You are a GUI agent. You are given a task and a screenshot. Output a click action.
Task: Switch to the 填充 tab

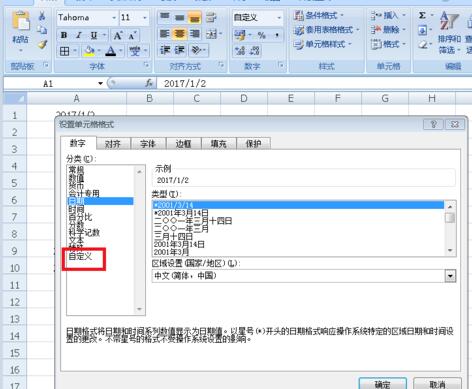219,144
